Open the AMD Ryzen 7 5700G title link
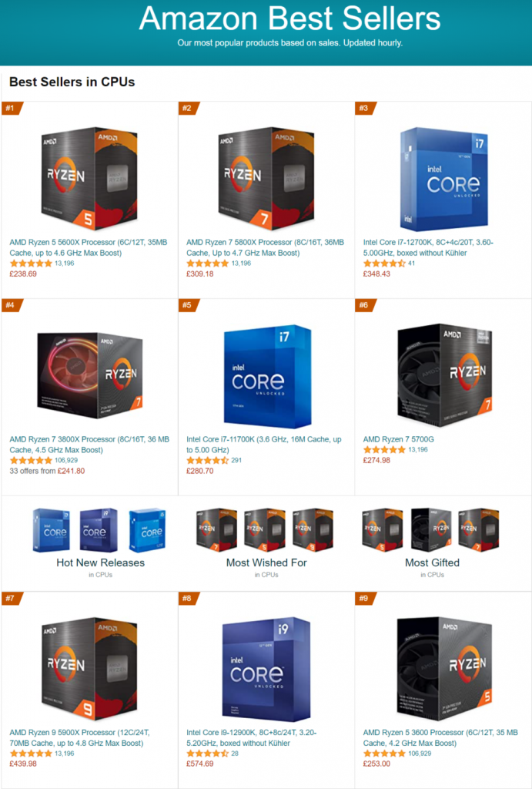The height and width of the screenshot is (789, 532). (398, 439)
